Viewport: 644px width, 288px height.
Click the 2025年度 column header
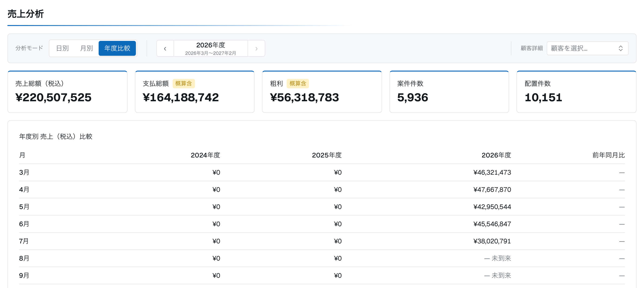click(327, 155)
